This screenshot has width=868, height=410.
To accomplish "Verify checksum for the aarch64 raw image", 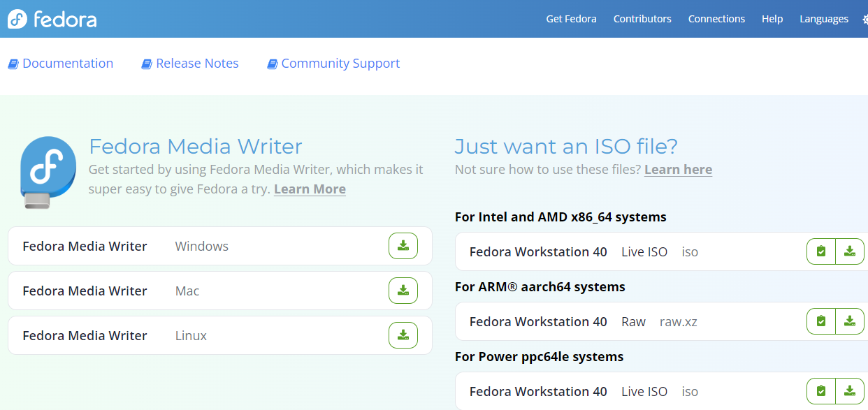I will [x=820, y=321].
